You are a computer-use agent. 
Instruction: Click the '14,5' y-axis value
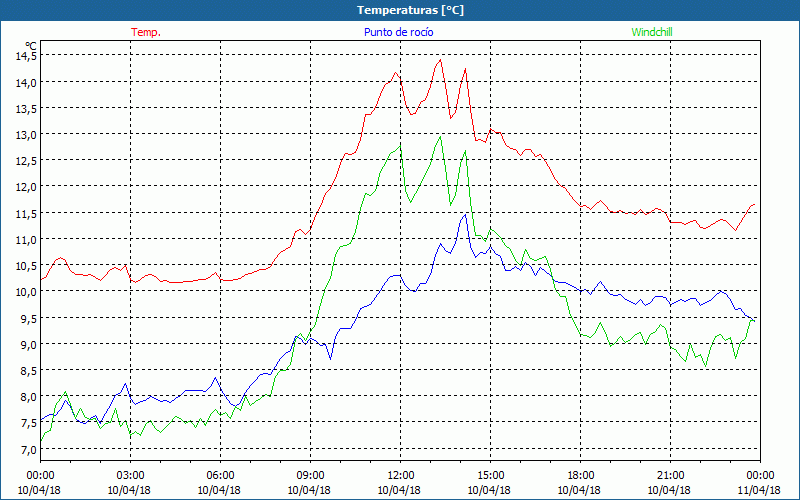[x=26, y=56]
